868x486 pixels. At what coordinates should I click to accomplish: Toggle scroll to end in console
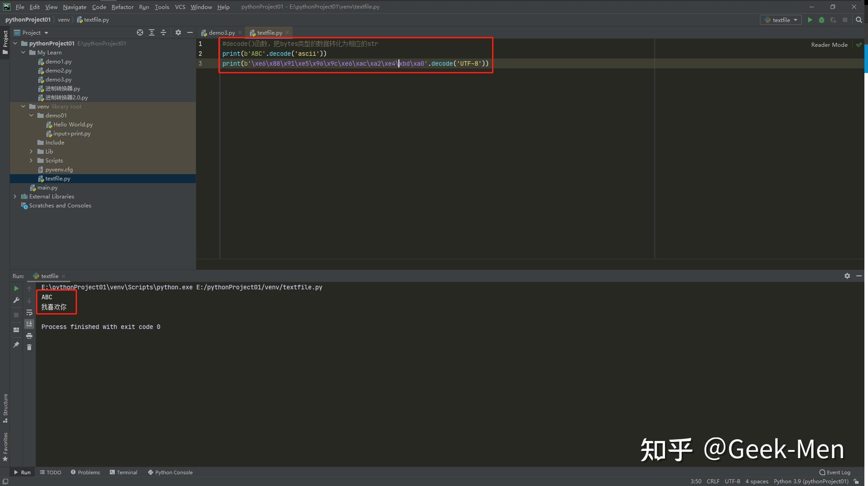coord(29,324)
